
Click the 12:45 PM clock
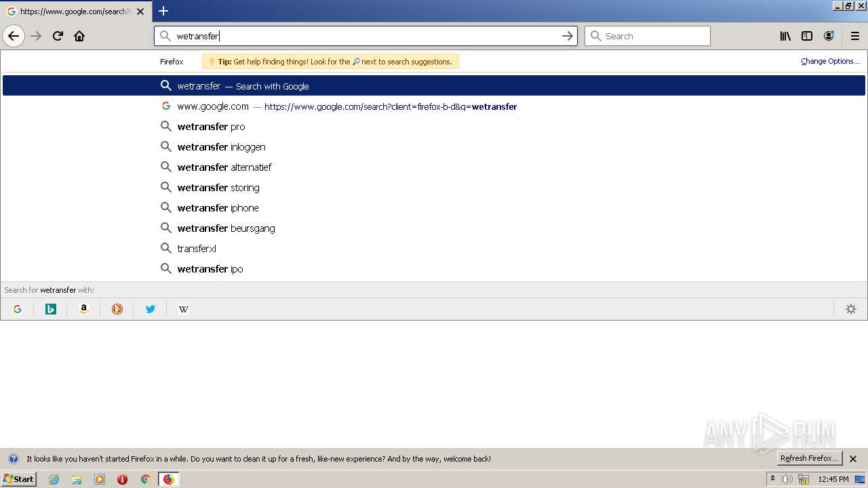[833, 479]
